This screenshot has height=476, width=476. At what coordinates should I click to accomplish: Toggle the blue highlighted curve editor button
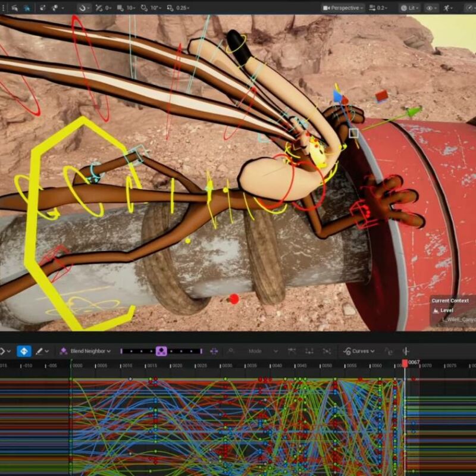click(24, 351)
